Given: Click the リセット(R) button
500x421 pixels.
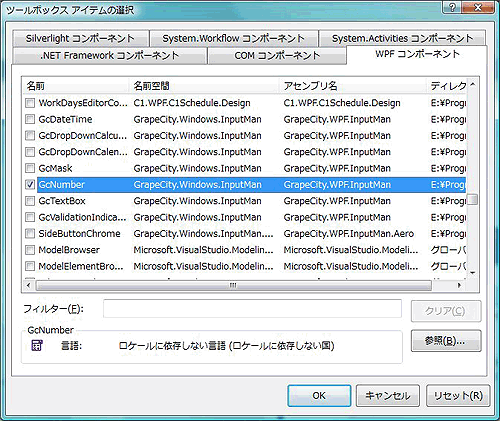Looking at the screenshot, I should coord(458,396).
